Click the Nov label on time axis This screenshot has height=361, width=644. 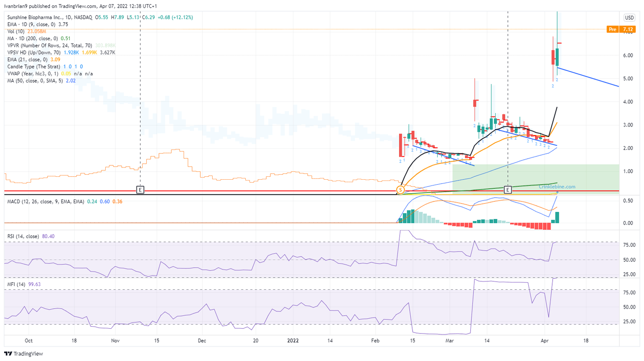115,341
